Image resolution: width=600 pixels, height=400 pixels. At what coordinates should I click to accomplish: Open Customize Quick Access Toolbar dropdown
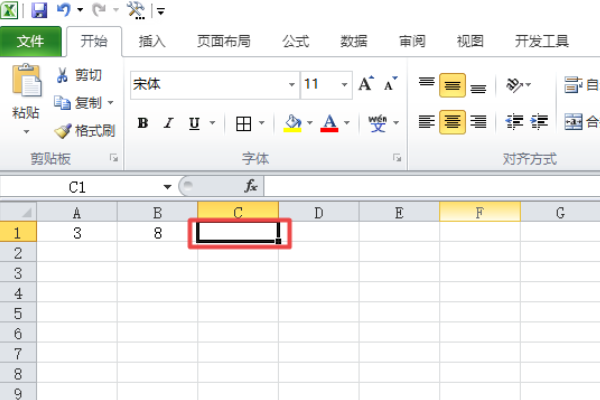coord(161,12)
